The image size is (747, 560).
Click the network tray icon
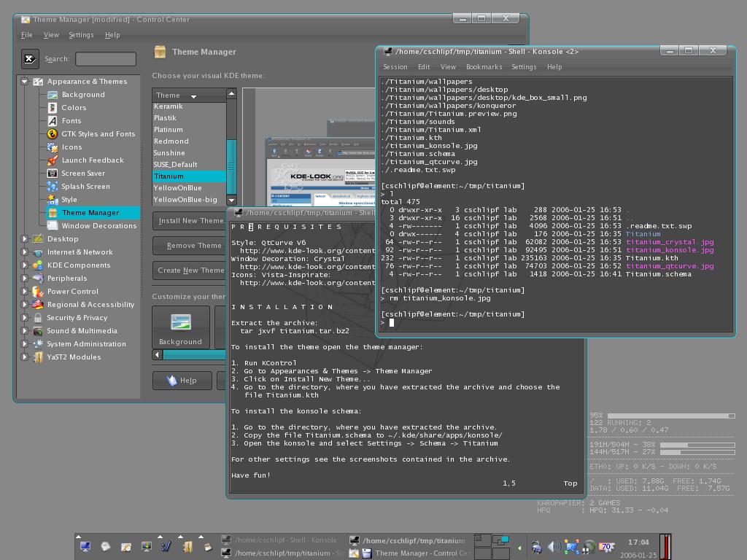(572, 547)
